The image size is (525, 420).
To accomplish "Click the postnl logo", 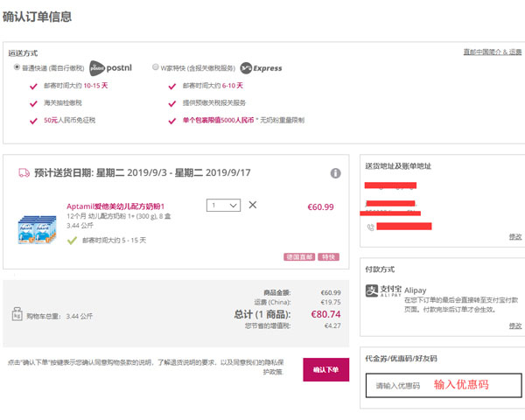I will (111, 68).
